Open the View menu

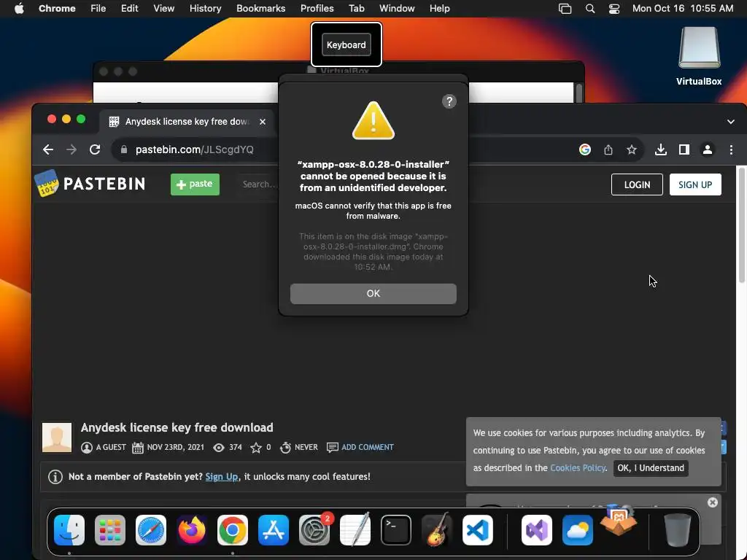pos(163,9)
